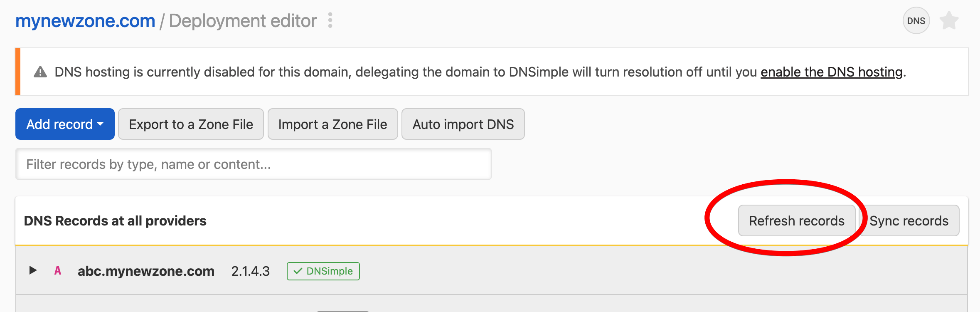
Task: Open the Add record dropdown
Action: (x=65, y=124)
